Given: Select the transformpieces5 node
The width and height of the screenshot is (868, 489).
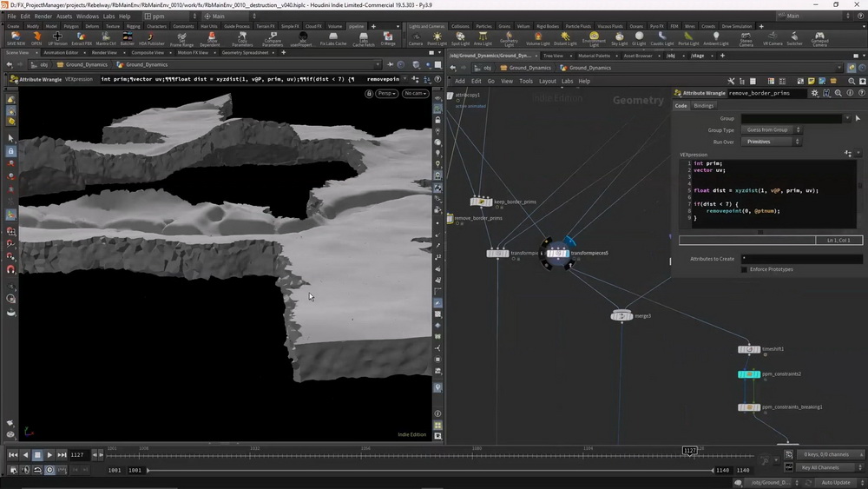Looking at the screenshot, I should point(557,253).
